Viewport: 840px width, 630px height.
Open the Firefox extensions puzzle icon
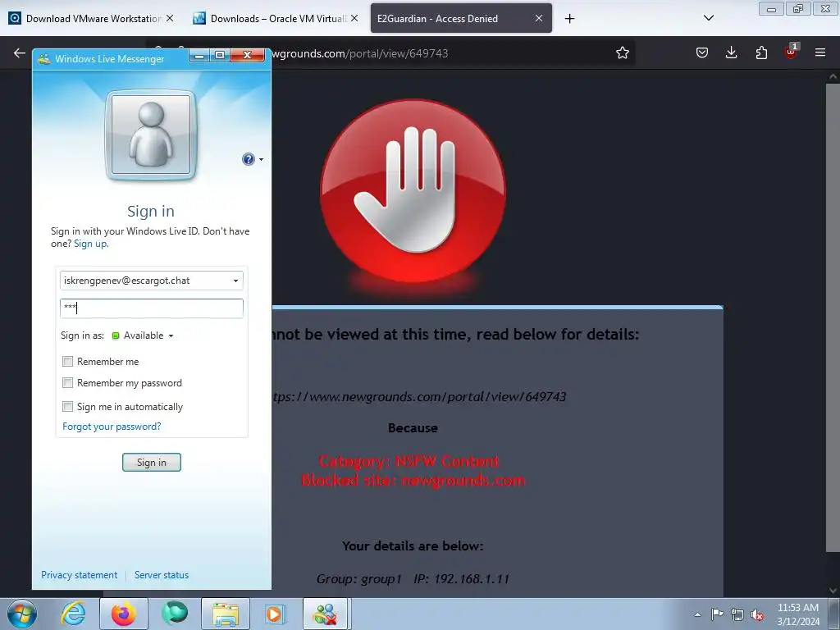click(x=761, y=52)
